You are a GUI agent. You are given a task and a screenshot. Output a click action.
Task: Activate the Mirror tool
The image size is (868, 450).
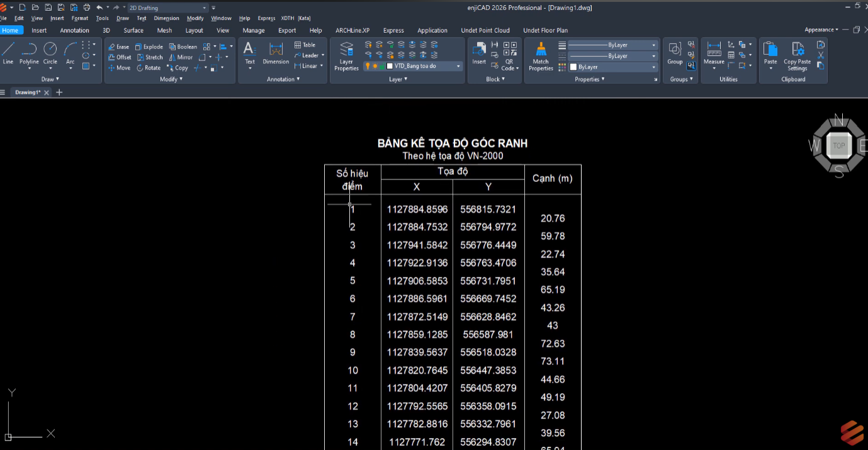click(180, 57)
